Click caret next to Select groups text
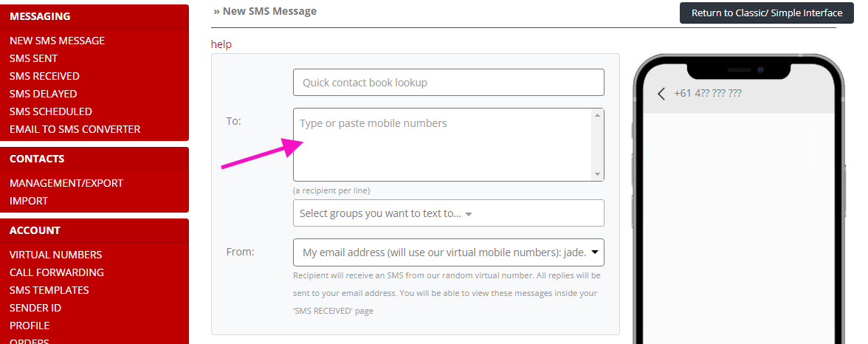The width and height of the screenshot is (868, 344). [x=468, y=214]
